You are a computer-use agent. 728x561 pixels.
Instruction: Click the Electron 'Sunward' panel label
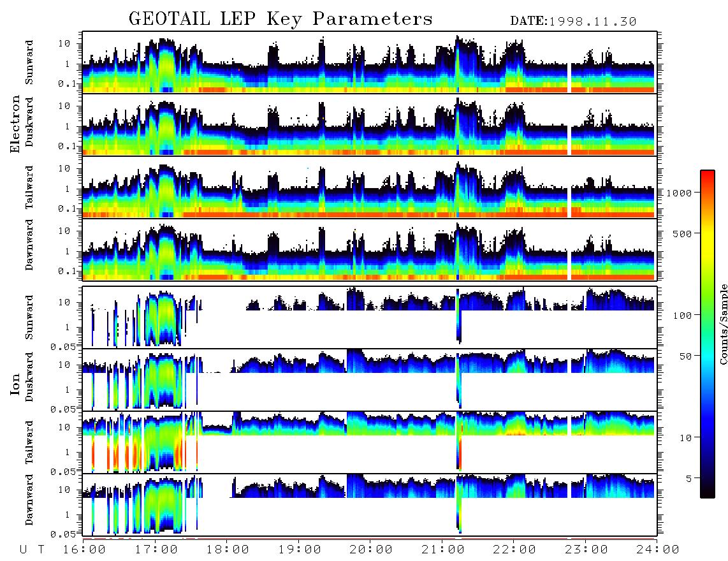(29, 62)
